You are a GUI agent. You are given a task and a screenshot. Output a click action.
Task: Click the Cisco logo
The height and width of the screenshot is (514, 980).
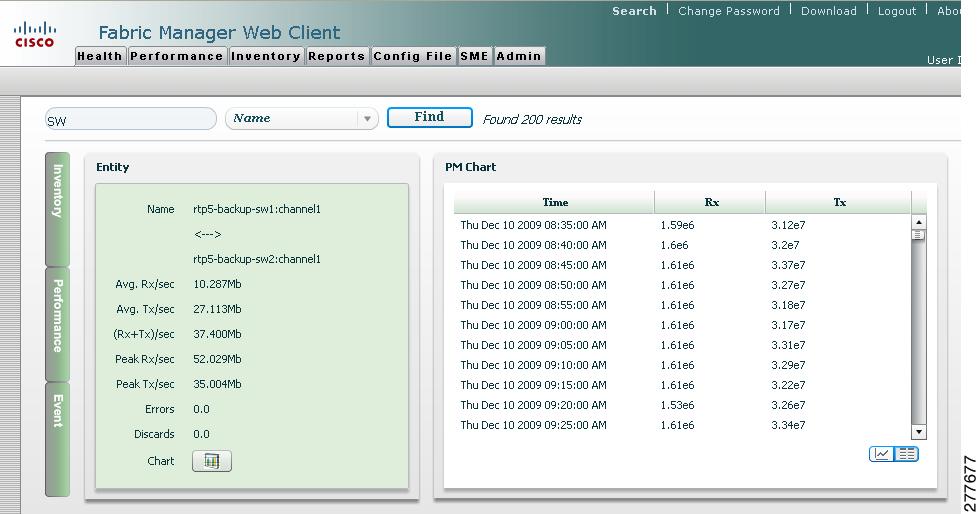35,34
